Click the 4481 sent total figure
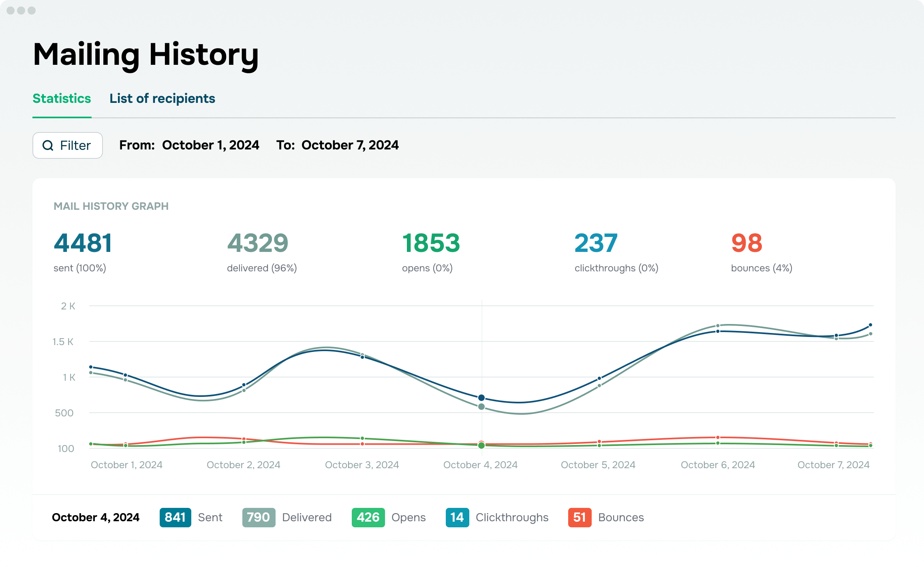Image resolution: width=924 pixels, height=567 pixels. click(x=83, y=243)
